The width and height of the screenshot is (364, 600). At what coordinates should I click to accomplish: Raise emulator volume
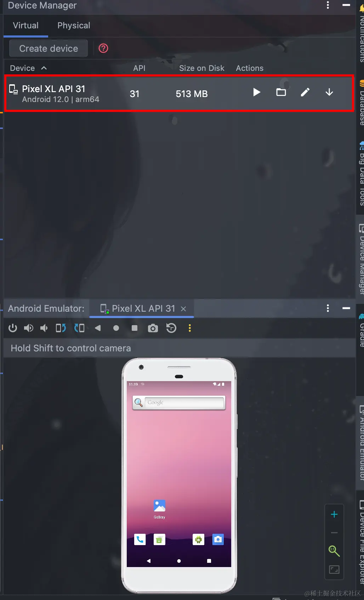click(x=28, y=328)
